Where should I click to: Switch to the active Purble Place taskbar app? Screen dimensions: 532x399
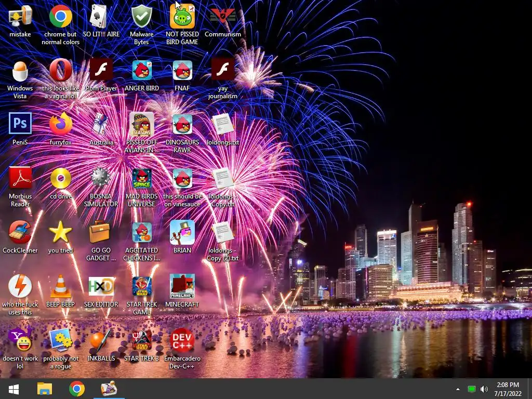point(109,389)
